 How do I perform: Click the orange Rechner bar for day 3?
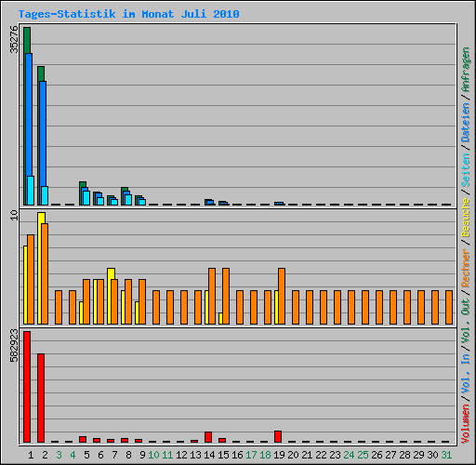click(59, 307)
